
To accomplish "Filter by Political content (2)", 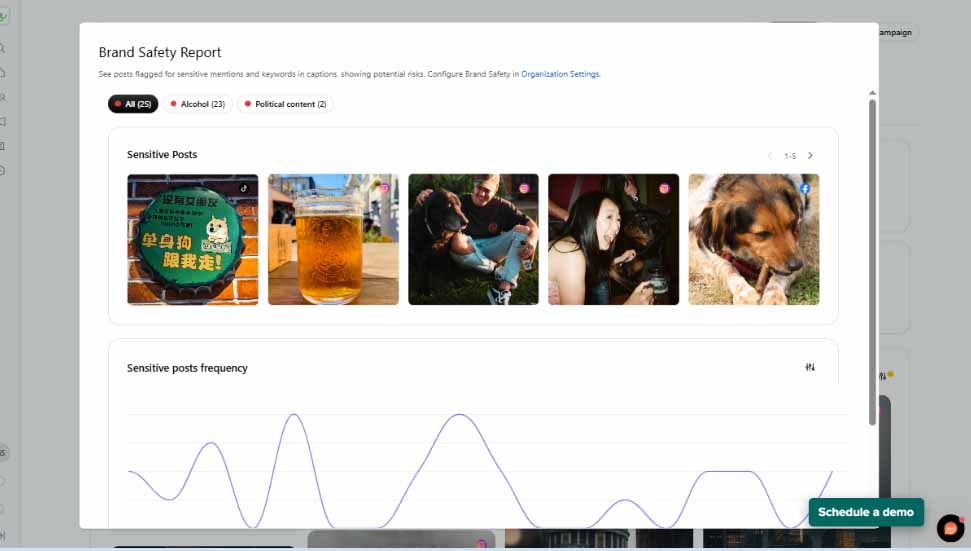I will click(285, 104).
